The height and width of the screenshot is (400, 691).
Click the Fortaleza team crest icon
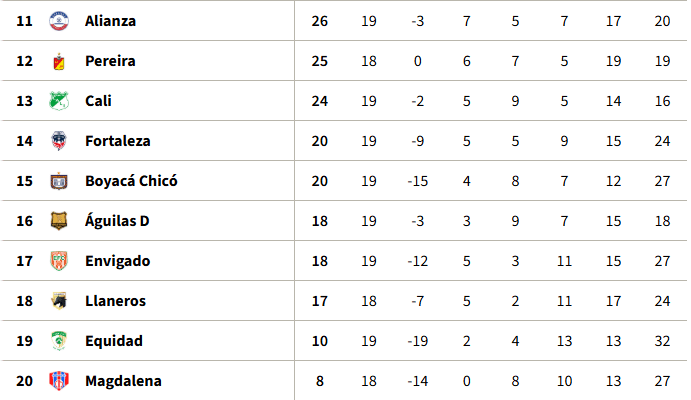pyautogui.click(x=59, y=141)
